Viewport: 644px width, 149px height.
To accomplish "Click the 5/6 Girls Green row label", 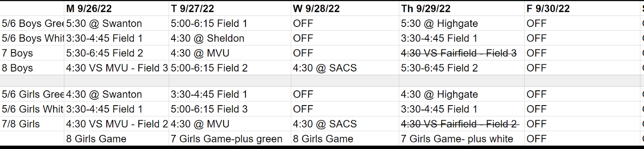I will coord(32,94).
